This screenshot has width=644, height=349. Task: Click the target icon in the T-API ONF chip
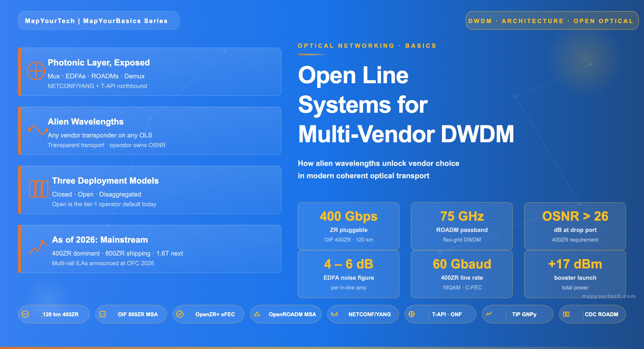(411, 314)
